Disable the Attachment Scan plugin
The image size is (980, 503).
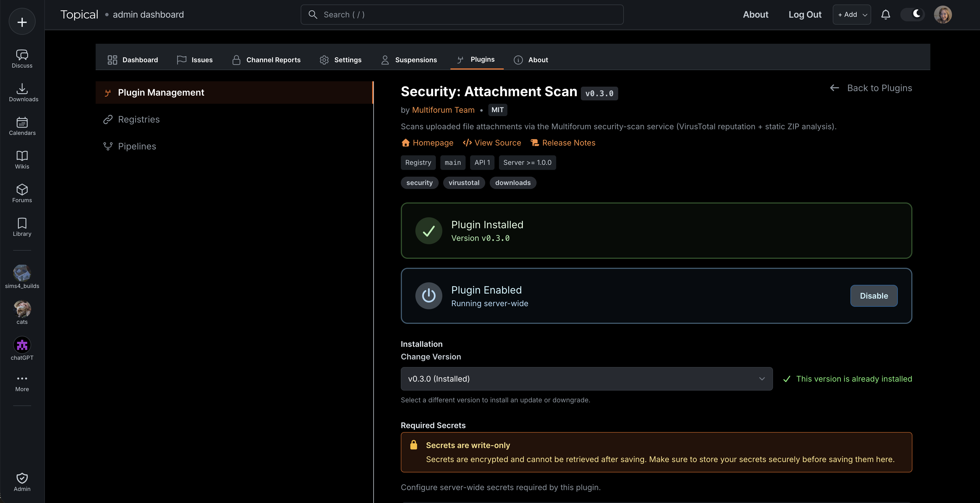874,296
